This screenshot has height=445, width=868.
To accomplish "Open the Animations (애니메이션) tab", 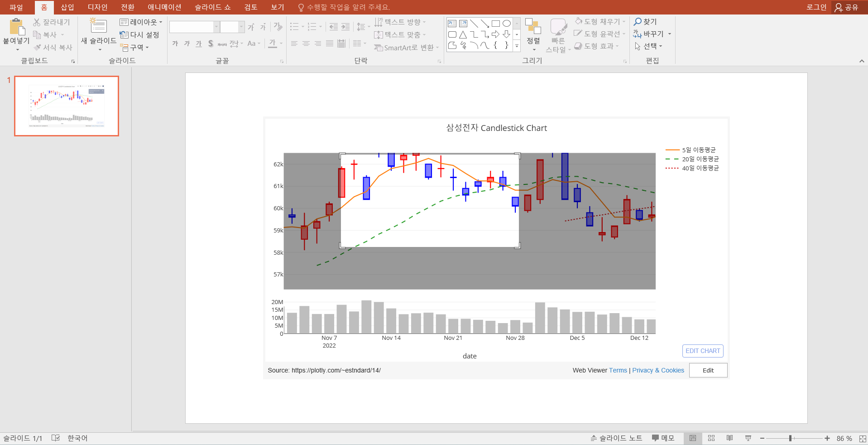I will [164, 7].
